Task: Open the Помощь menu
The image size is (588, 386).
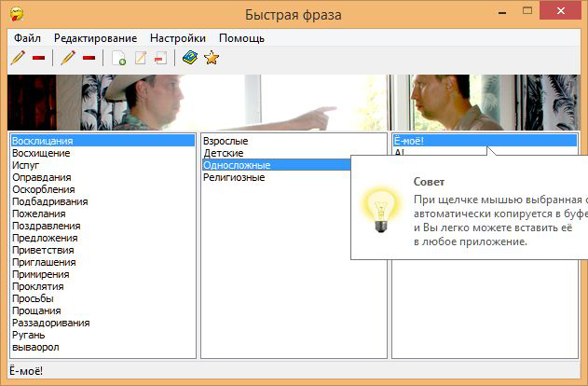Action: click(x=241, y=38)
